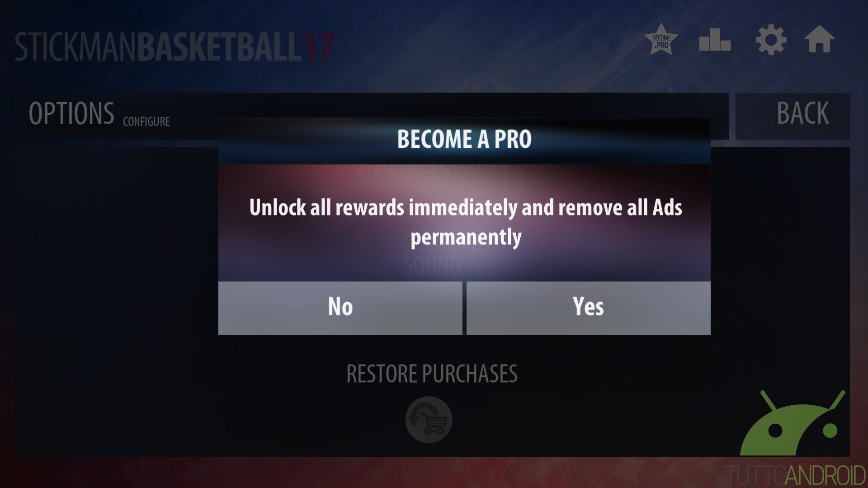Click the green Android robot logo
The height and width of the screenshot is (488, 868).
point(793,423)
